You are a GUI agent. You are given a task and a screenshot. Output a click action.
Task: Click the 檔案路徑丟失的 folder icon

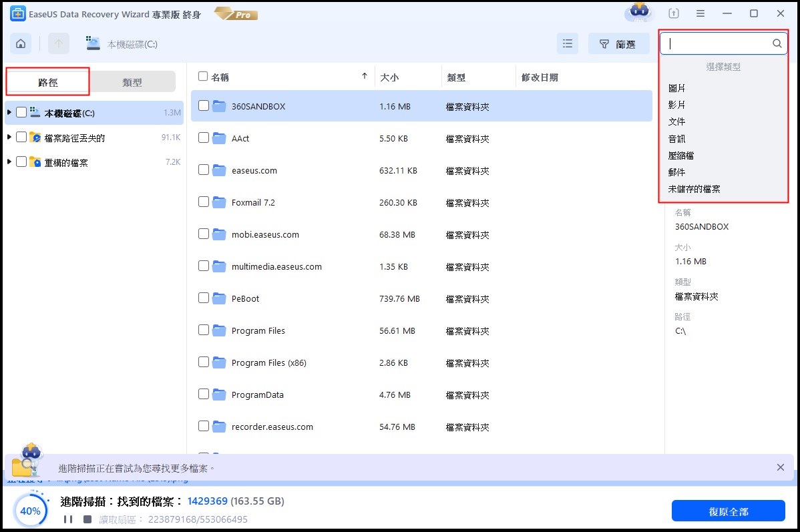pyautogui.click(x=35, y=138)
